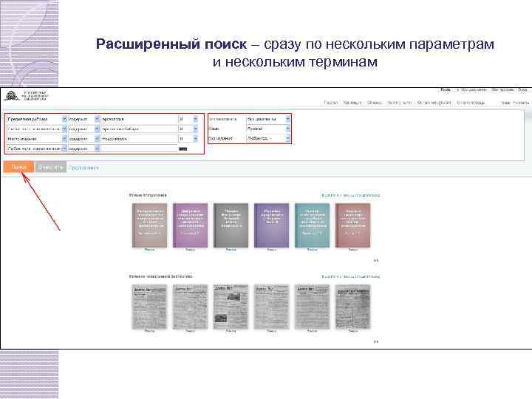Open the material type dropdown above the language selector

click(x=268, y=119)
